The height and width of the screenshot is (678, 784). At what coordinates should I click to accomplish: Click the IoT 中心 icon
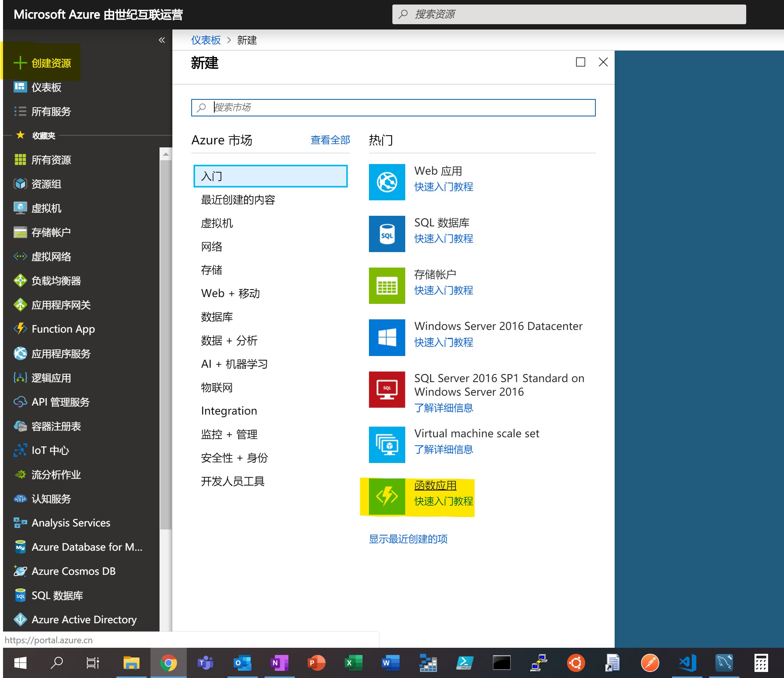(20, 450)
